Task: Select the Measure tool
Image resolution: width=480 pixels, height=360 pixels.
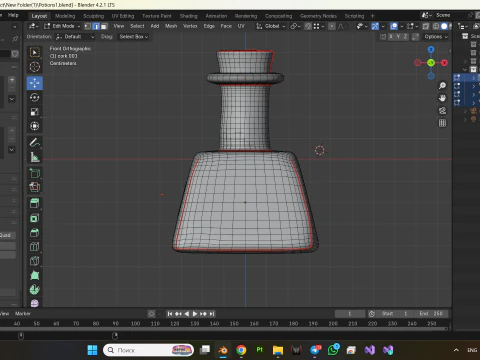Action: (x=35, y=157)
